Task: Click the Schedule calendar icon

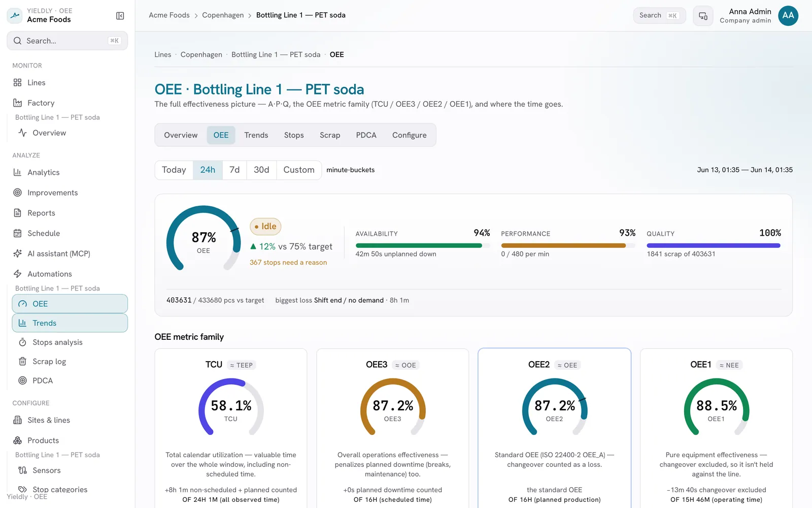Action: 17,233
